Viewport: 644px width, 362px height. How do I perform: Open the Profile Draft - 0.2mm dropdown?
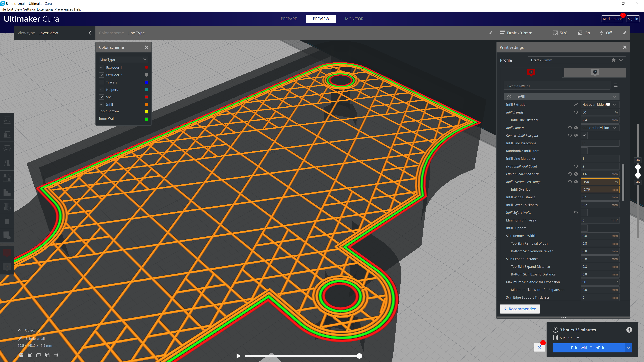click(577, 60)
